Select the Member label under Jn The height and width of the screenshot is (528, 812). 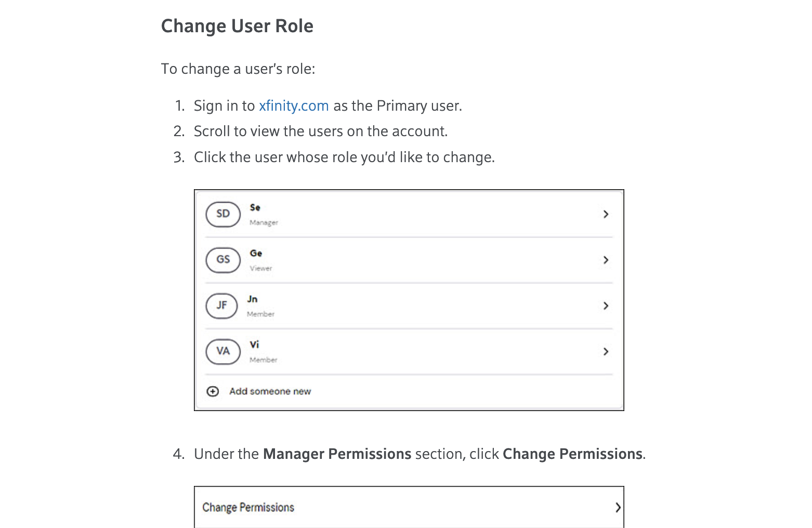tap(260, 314)
